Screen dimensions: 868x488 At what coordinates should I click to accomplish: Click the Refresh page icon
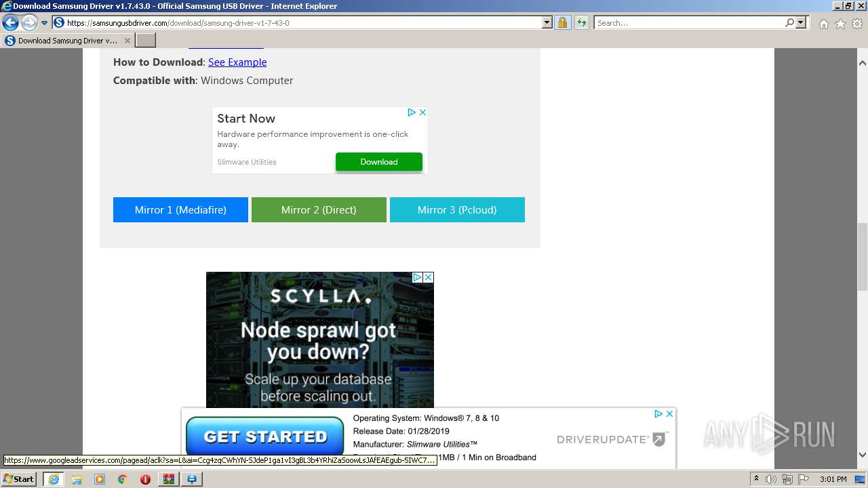pos(582,23)
